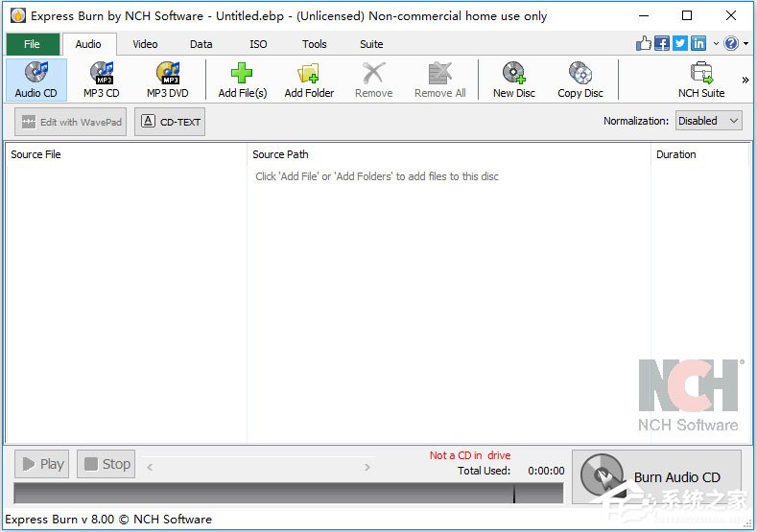Expand the social sharing options arrow
Viewport: 757px width, 532px height.
716,43
